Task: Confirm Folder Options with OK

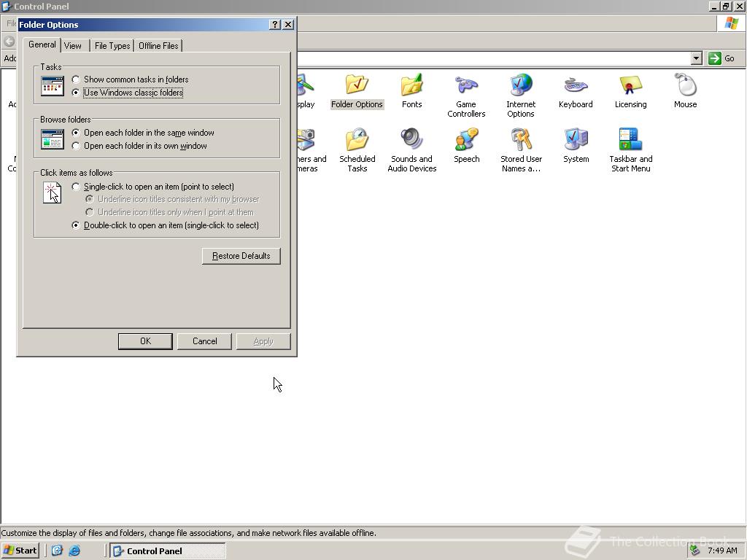Action: point(145,341)
